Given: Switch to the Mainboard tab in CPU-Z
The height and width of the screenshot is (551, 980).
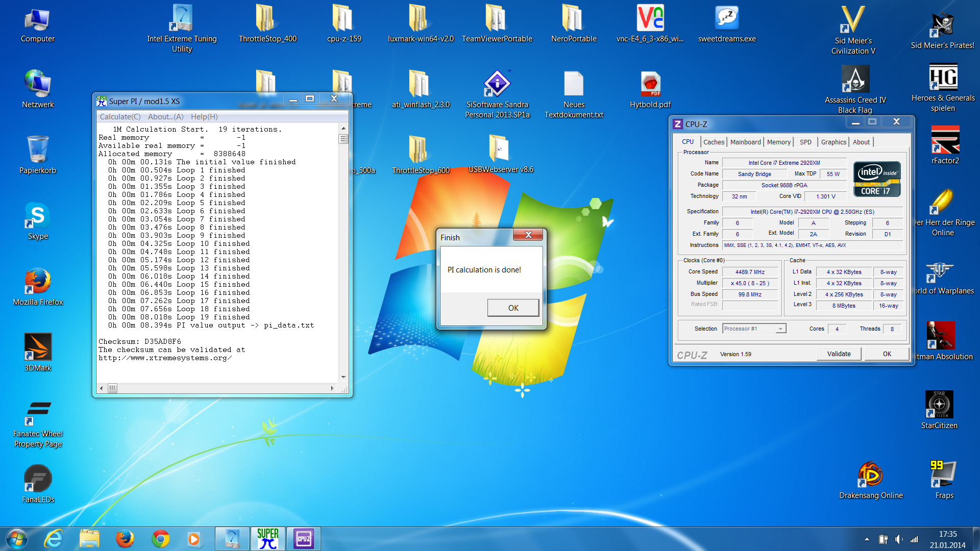Looking at the screenshot, I should (745, 142).
